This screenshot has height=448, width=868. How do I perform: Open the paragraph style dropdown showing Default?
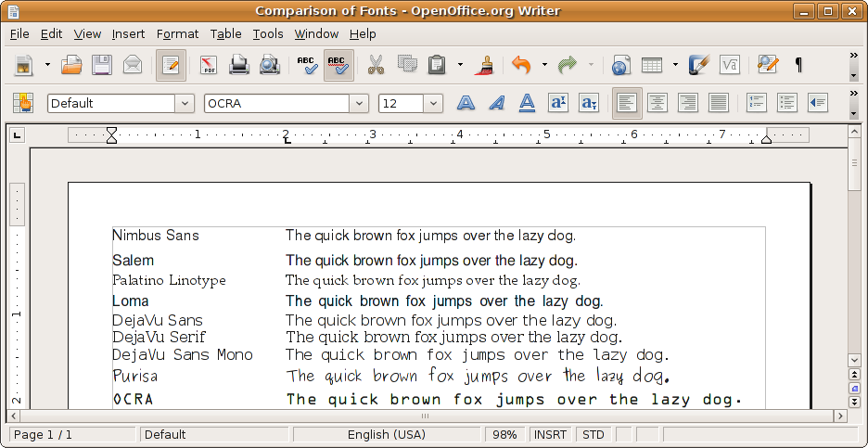coord(185,104)
